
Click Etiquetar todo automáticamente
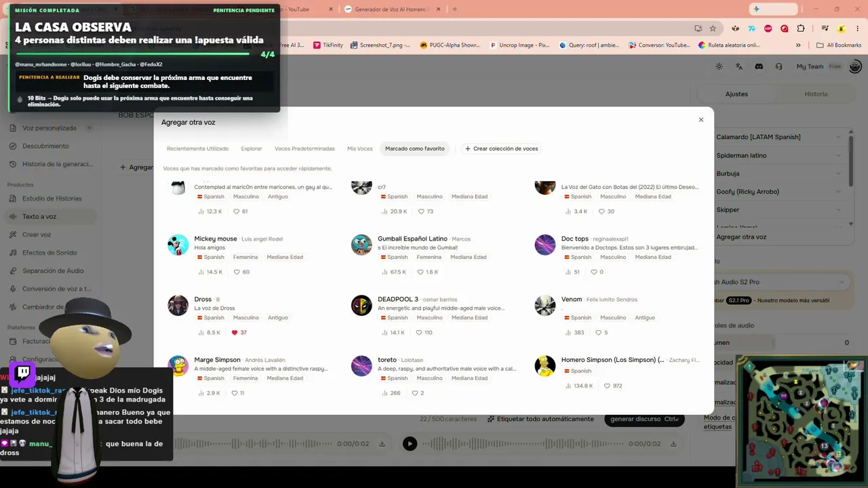coord(540,419)
